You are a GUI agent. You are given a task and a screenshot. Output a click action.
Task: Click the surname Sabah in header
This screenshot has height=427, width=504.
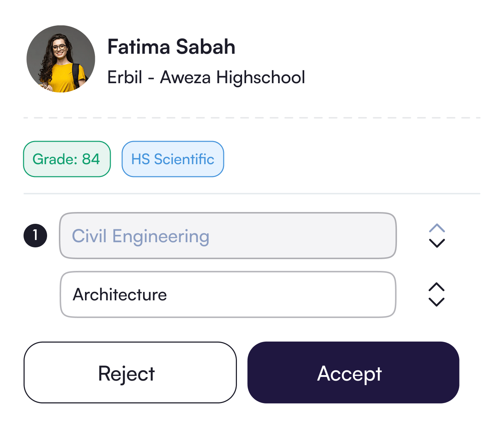[205, 47]
